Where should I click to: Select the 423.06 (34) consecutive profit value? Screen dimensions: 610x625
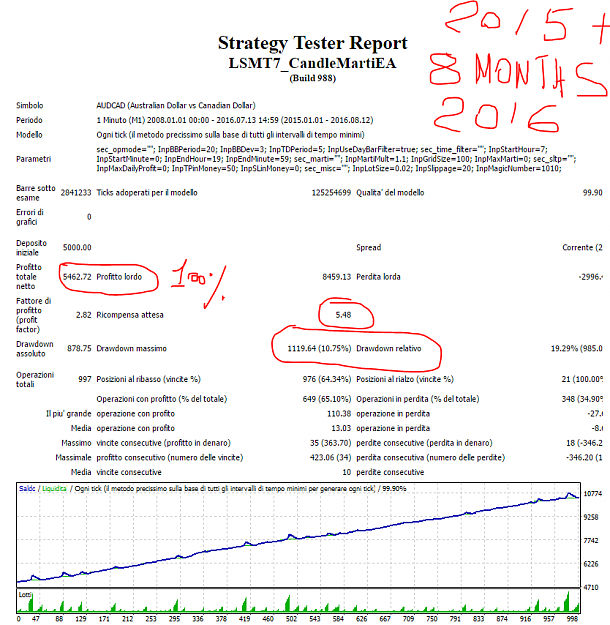pos(331,458)
